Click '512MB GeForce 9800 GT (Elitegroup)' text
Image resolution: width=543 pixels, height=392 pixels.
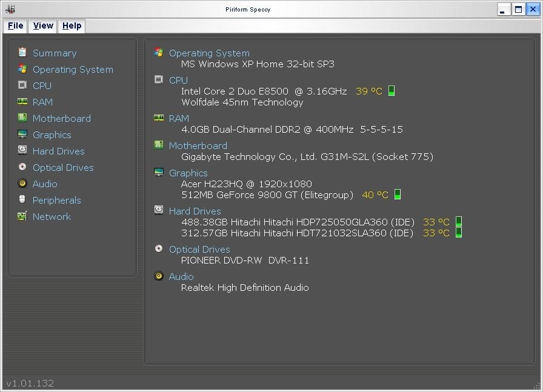tap(267, 194)
